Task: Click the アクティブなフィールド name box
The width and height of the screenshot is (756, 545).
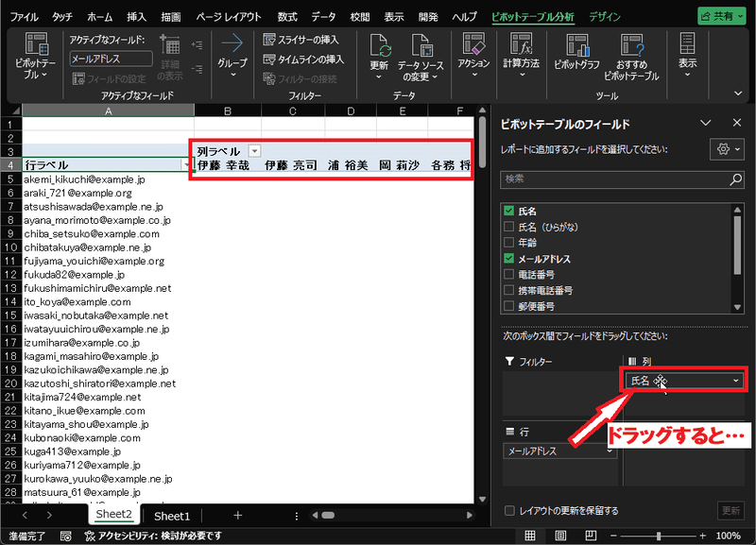Action: [x=111, y=59]
